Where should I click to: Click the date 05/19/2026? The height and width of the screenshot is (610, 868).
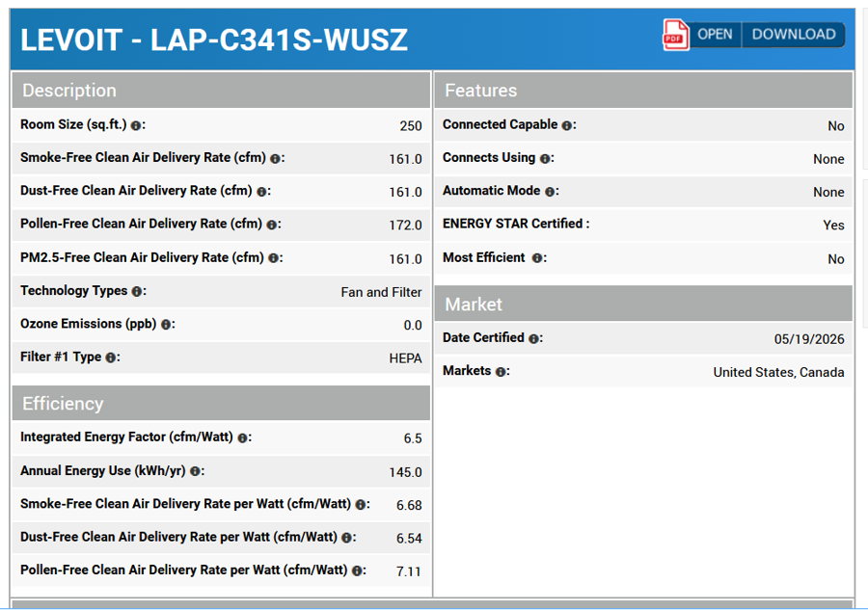pyautogui.click(x=809, y=339)
